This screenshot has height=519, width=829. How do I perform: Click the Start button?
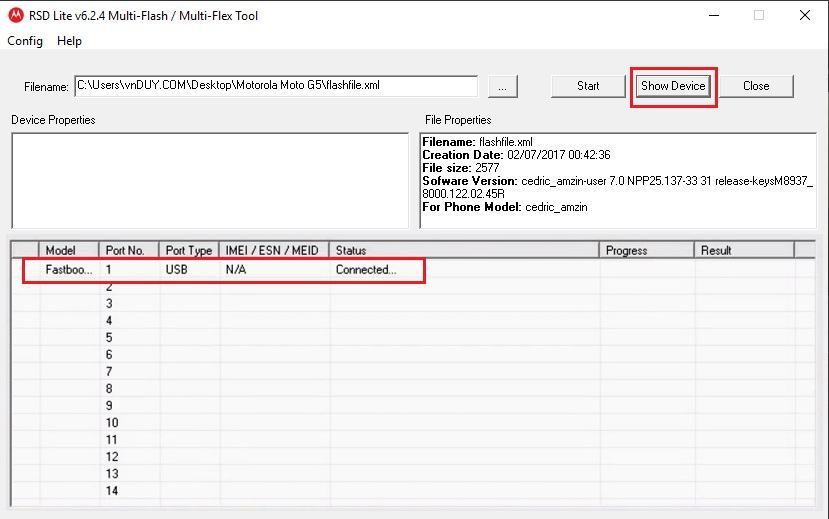[x=588, y=86]
